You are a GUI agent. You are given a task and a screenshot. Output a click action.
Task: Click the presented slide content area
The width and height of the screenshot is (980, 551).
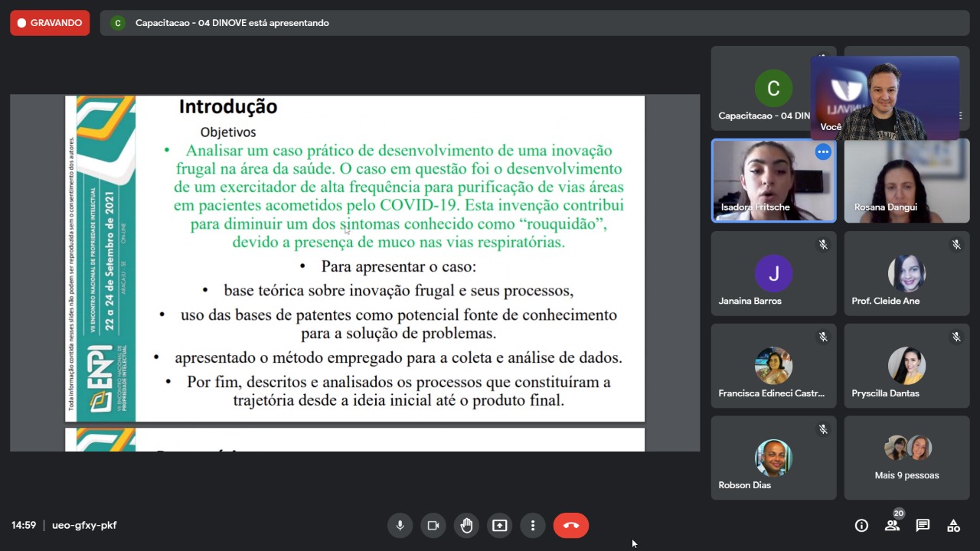pyautogui.click(x=354, y=272)
